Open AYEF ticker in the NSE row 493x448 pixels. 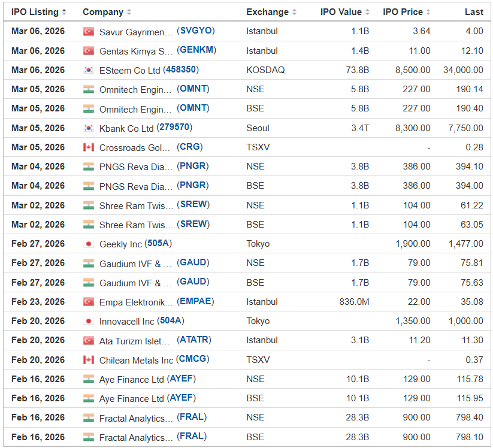181,378
